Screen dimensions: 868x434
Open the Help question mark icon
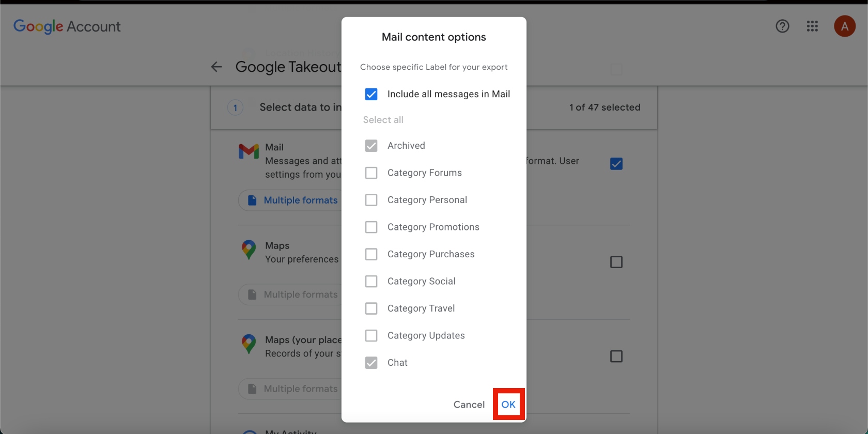(782, 26)
